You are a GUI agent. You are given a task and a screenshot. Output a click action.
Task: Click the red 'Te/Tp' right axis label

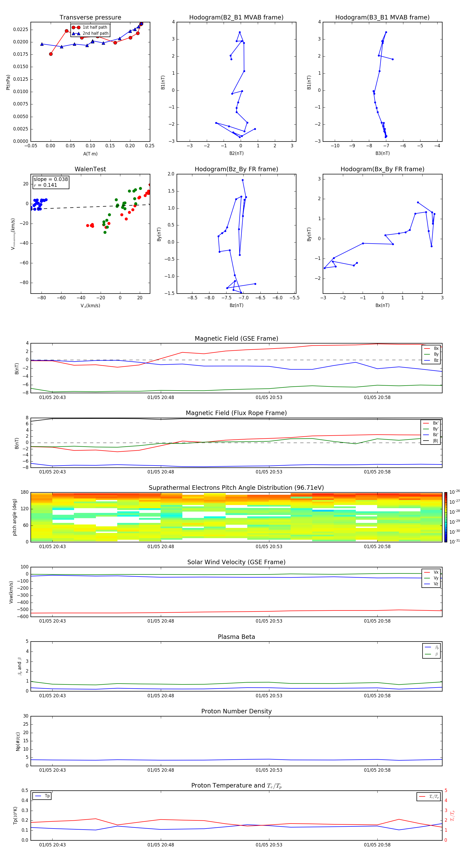pos(452,815)
